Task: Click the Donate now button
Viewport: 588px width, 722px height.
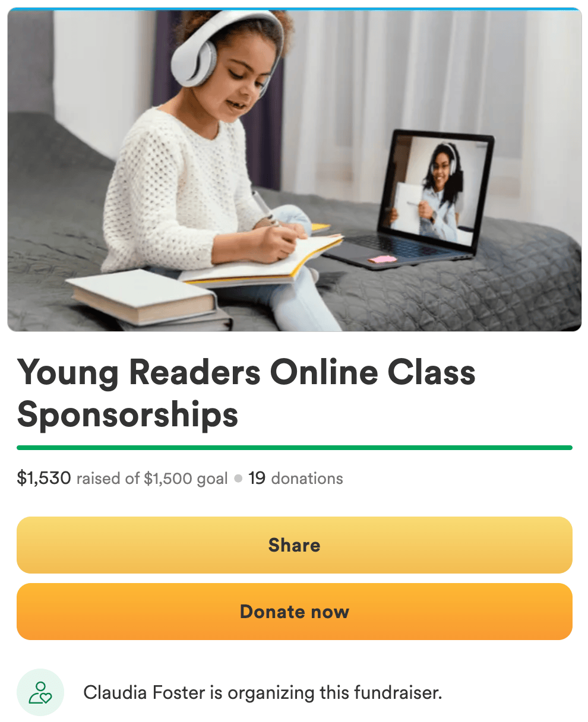Action: pyautogui.click(x=295, y=612)
